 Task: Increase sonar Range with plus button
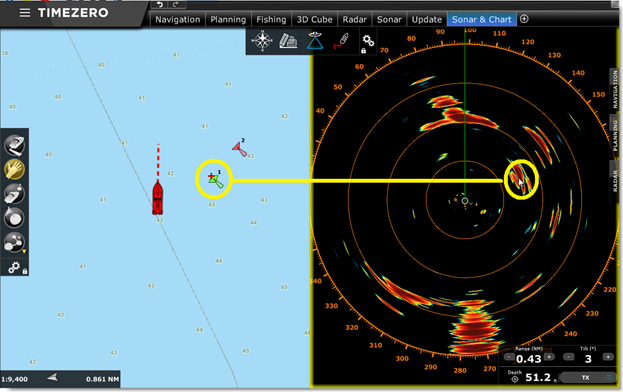549,357
